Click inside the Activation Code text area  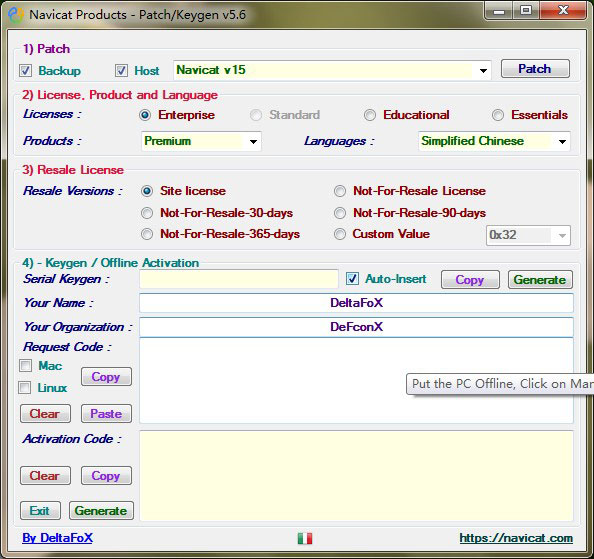pyautogui.click(x=356, y=476)
